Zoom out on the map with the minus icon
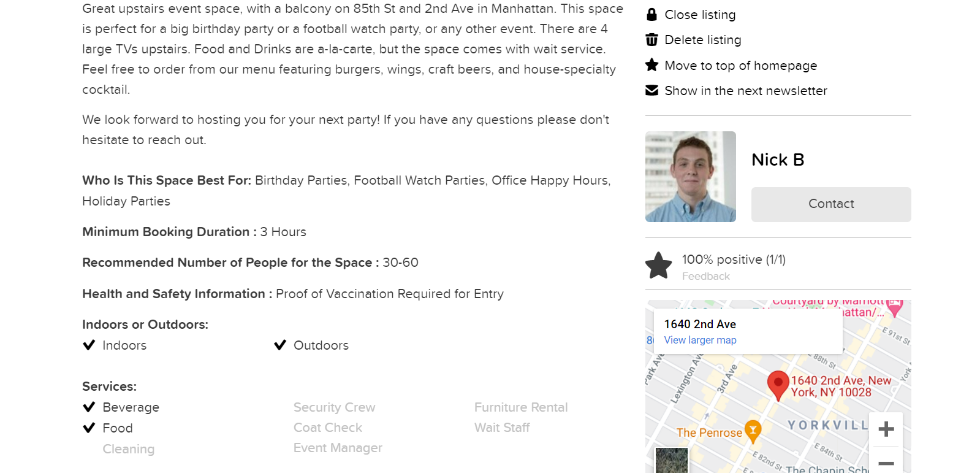This screenshot has width=980, height=473. 886,463
